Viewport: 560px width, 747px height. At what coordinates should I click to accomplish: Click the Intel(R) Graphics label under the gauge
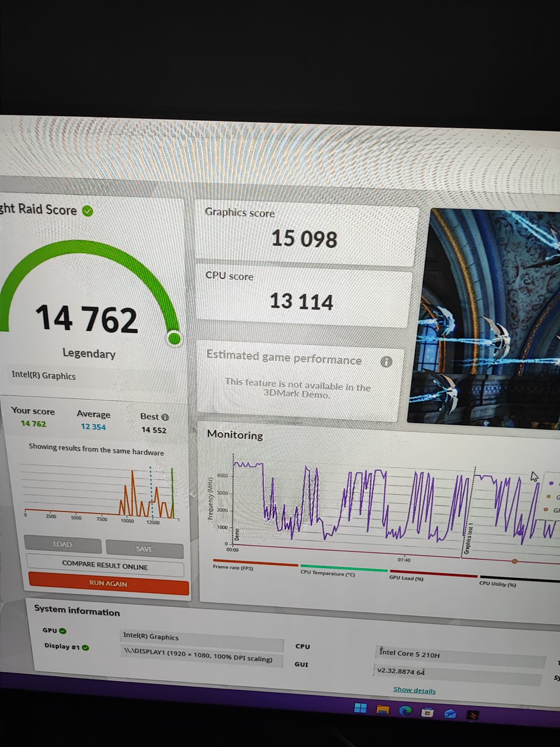[44, 375]
